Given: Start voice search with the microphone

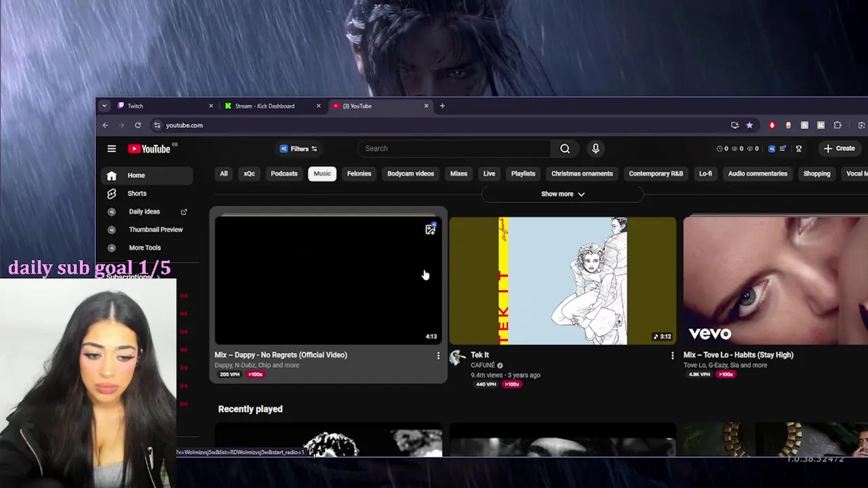Looking at the screenshot, I should point(595,148).
